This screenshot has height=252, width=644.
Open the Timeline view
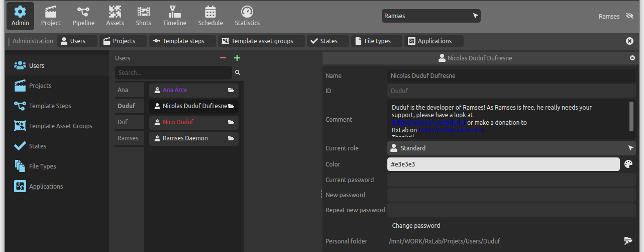pos(174,16)
